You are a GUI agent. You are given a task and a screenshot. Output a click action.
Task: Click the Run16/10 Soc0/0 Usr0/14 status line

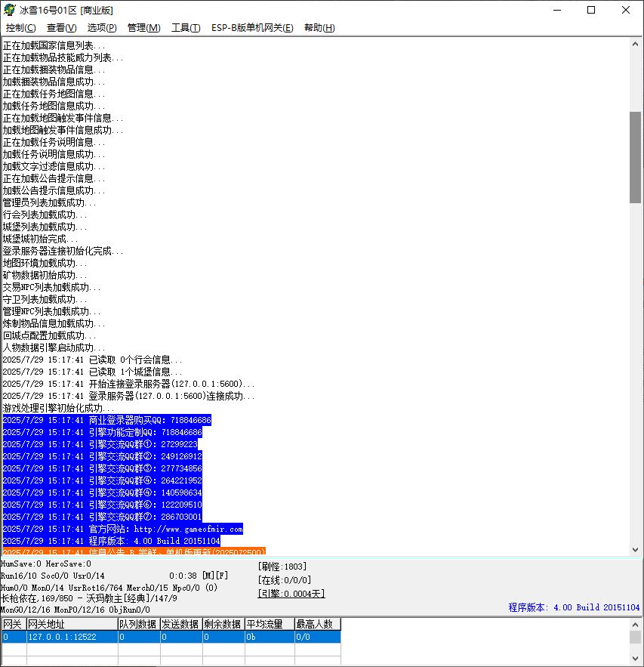[x=52, y=576]
